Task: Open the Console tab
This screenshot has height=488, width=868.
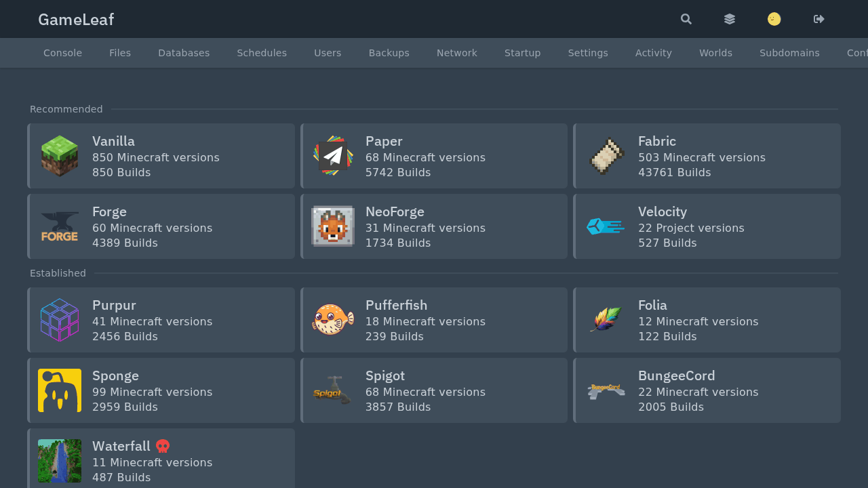Action: (x=62, y=53)
